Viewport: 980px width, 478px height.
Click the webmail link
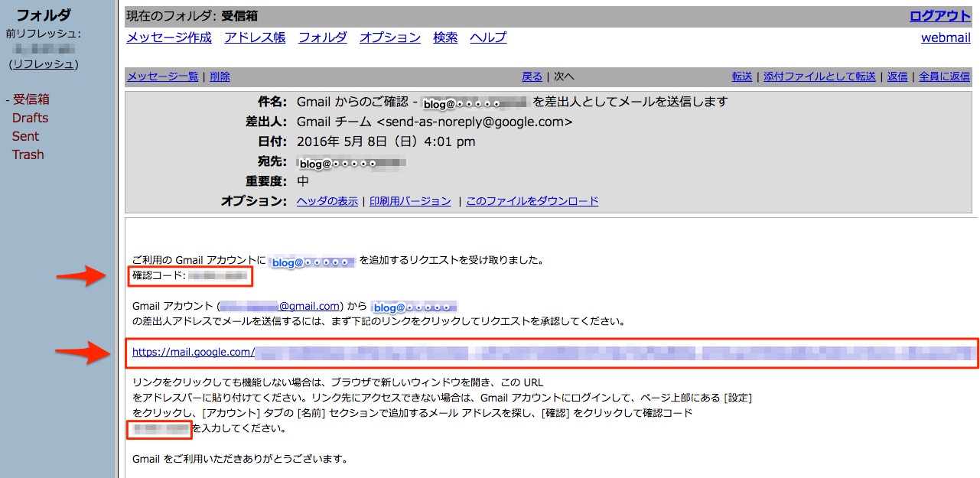[946, 37]
